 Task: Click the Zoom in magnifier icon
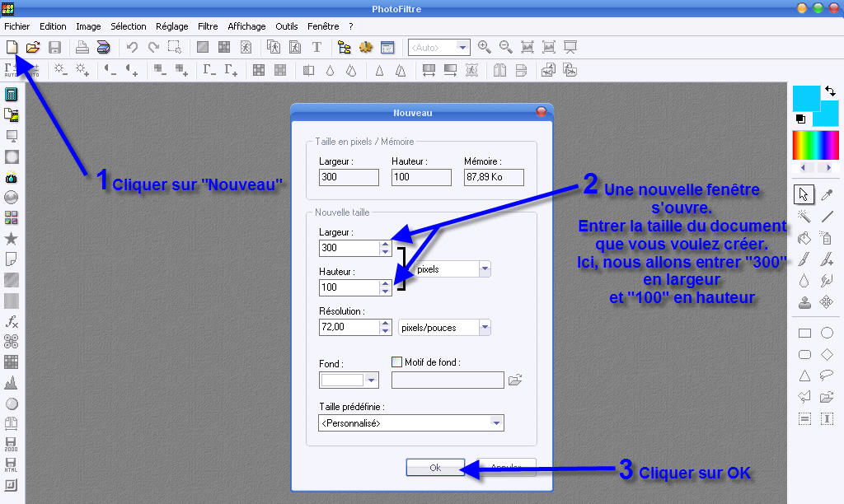[x=485, y=48]
